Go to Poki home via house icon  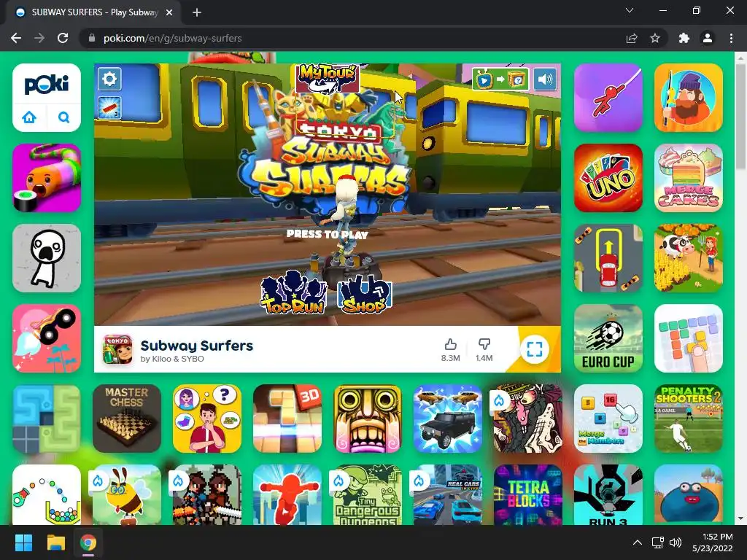[x=29, y=117]
